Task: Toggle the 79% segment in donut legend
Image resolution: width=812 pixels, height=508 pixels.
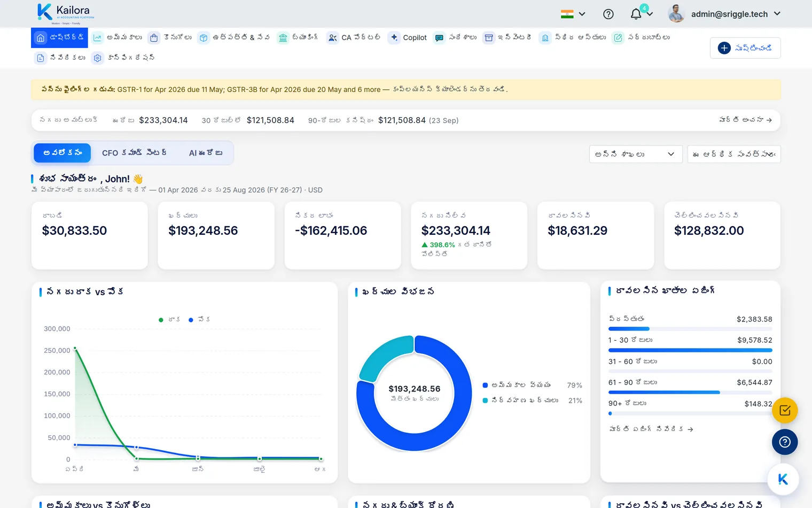Action: (532, 385)
